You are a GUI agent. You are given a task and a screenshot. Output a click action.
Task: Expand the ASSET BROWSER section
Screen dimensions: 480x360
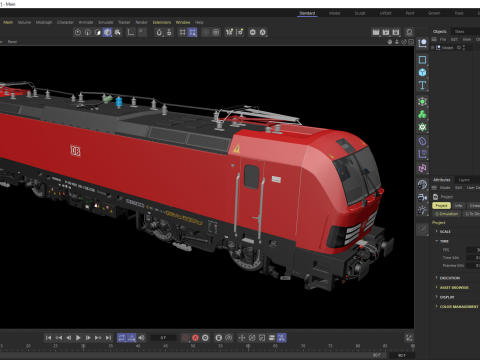tap(437, 287)
